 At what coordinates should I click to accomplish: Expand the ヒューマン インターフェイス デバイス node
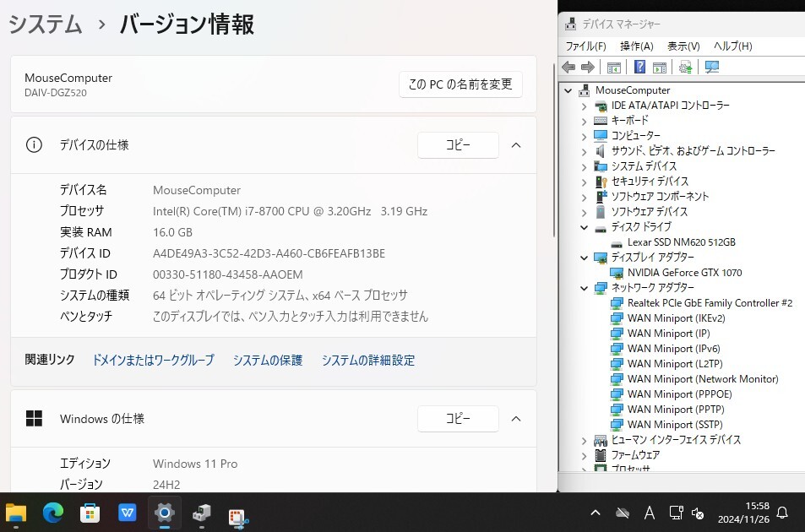click(x=584, y=440)
